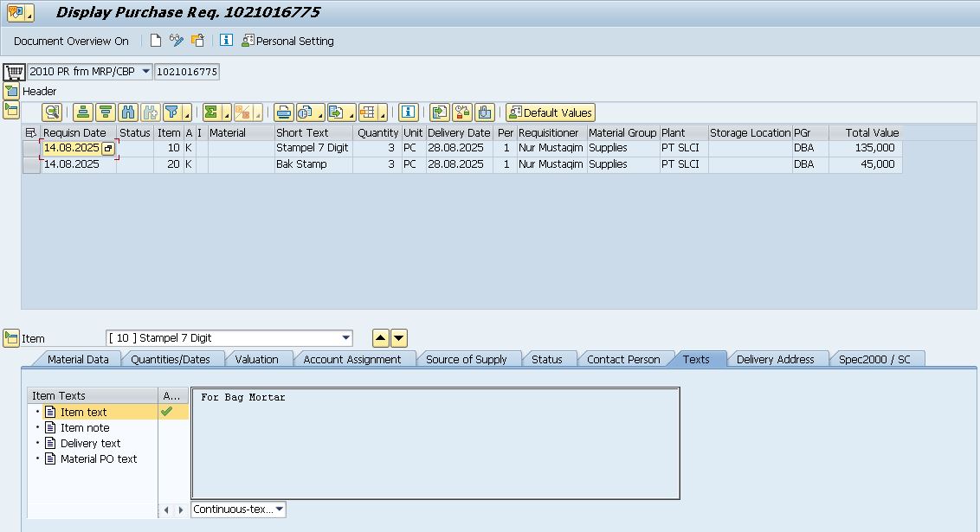Go to the previous item with the up arrow
This screenshot has height=532, width=980.
click(380, 338)
